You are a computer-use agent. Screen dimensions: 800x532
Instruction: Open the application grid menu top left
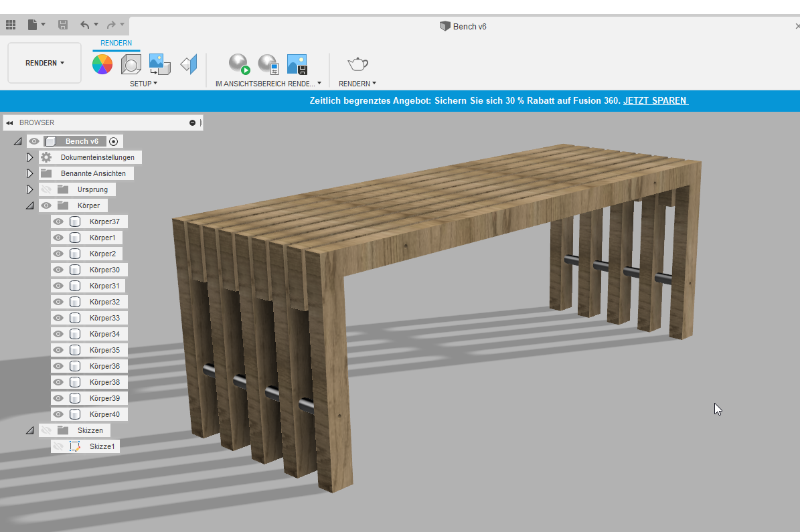tap(11, 24)
